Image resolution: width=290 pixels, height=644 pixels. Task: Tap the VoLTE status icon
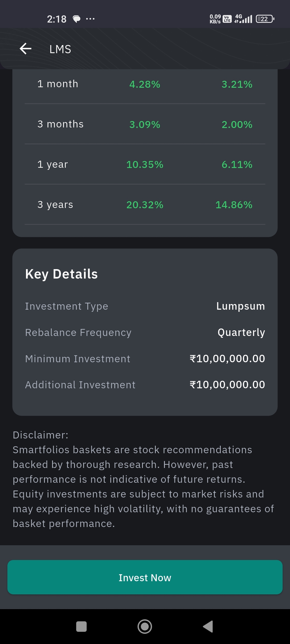(227, 19)
